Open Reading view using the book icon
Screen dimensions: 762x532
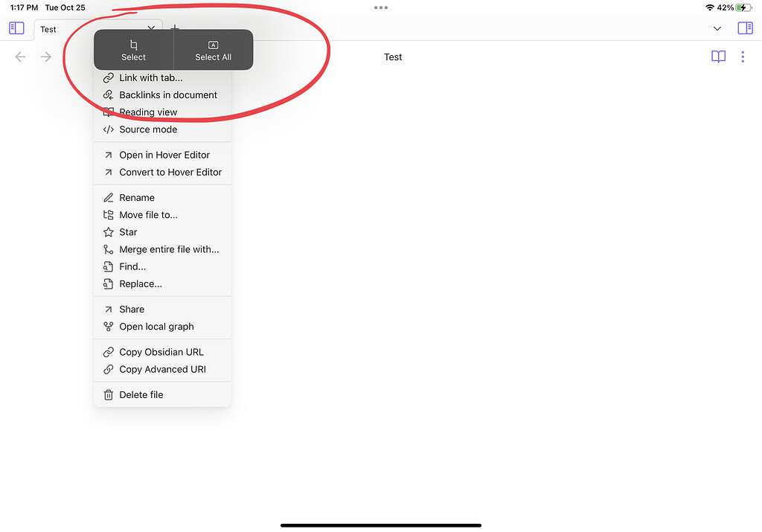click(717, 57)
